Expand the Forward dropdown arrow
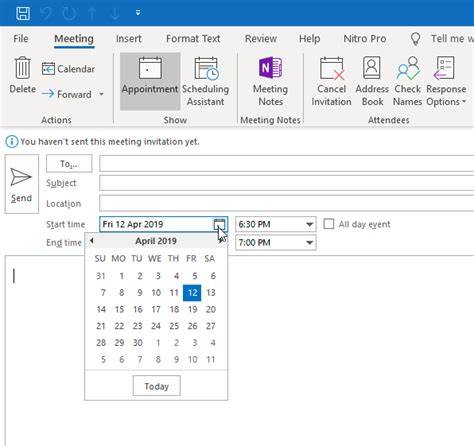474x446 pixels. pyautogui.click(x=101, y=94)
